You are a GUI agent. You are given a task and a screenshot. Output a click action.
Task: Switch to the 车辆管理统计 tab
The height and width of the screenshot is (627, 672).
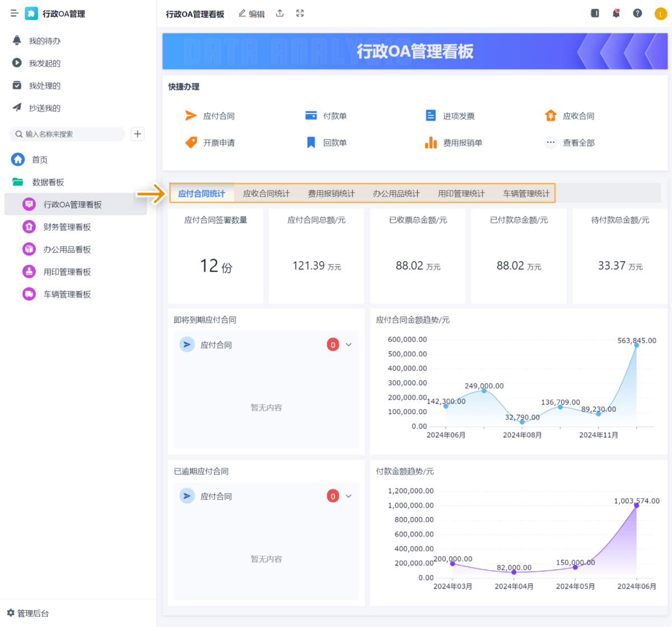[526, 193]
